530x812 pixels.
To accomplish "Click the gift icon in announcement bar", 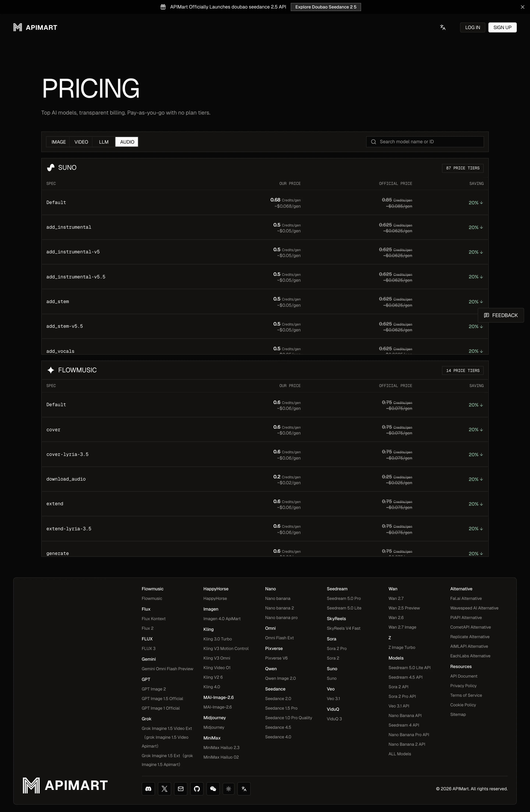I will 163,7.
